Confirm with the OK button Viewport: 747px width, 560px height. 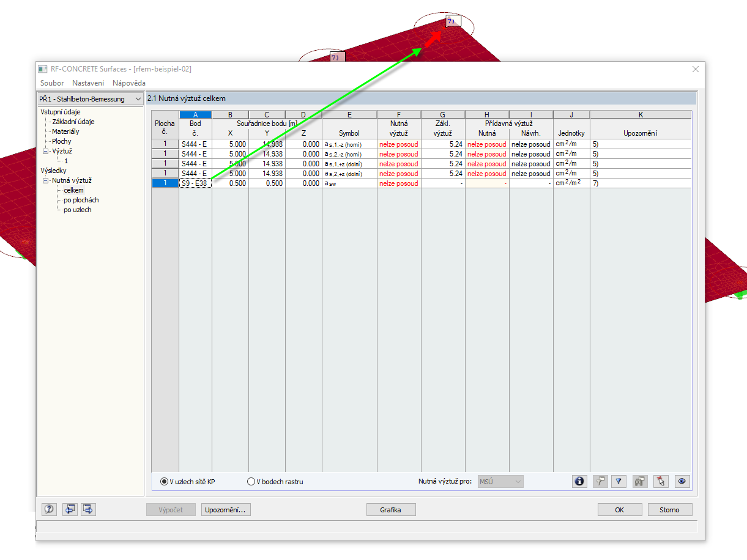pyautogui.click(x=620, y=509)
